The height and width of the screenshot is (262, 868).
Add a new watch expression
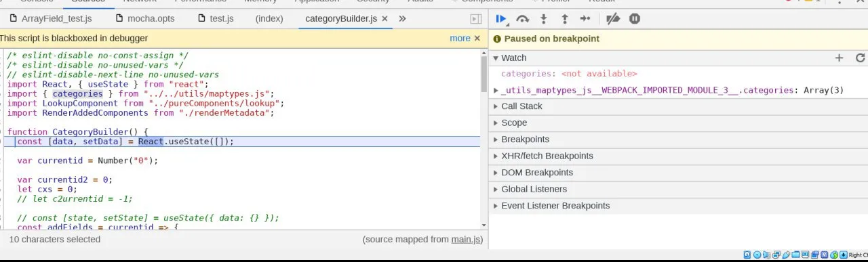pyautogui.click(x=839, y=58)
